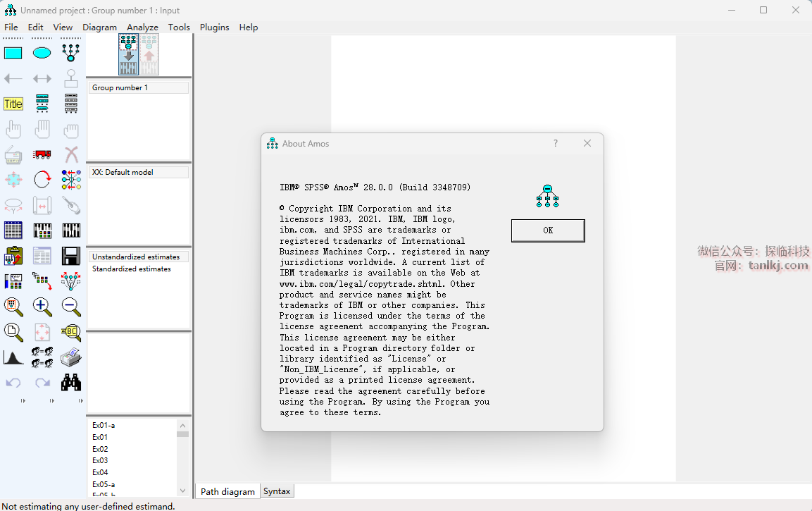The image size is (812, 511).
Task: Select Standardized estimates option
Action: point(132,269)
